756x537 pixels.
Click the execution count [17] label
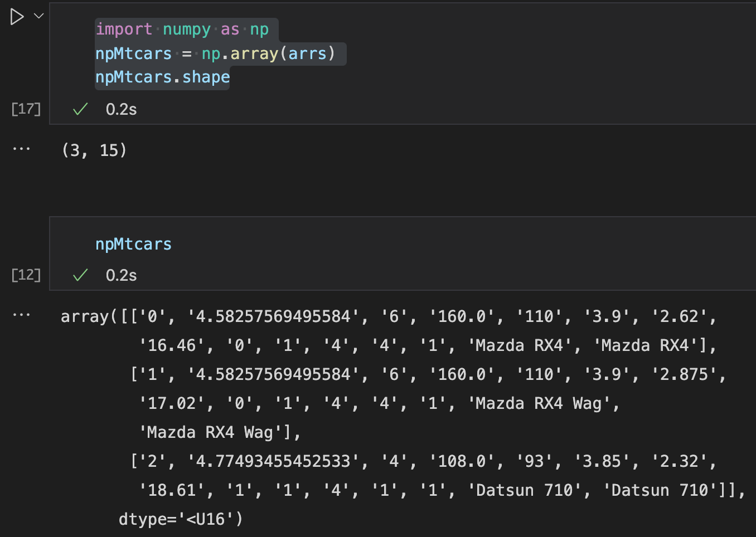(26, 109)
